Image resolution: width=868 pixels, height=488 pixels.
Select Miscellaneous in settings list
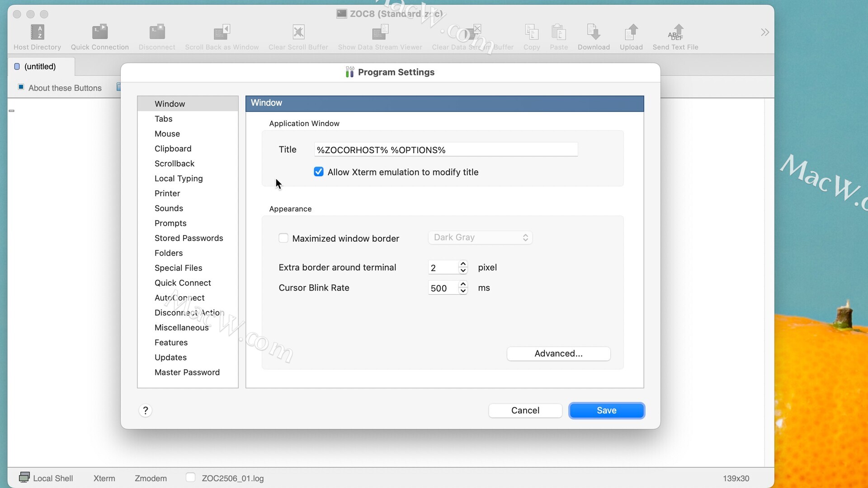pyautogui.click(x=188, y=327)
